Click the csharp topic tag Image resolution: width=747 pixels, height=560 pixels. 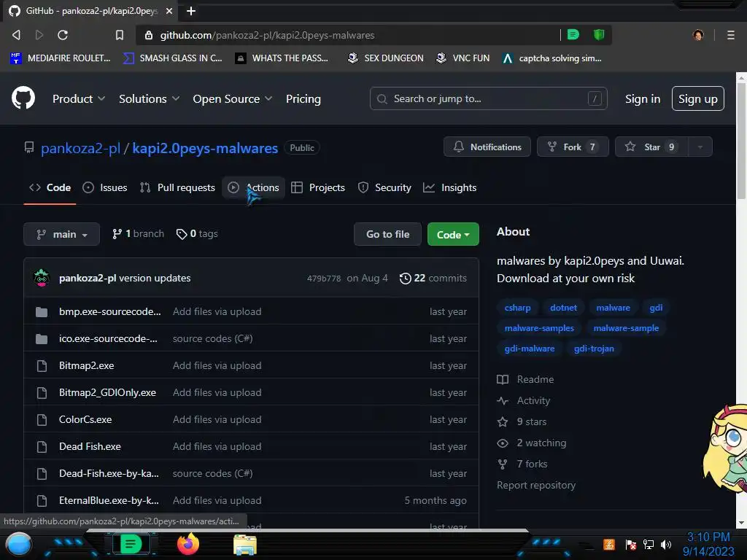click(x=517, y=308)
